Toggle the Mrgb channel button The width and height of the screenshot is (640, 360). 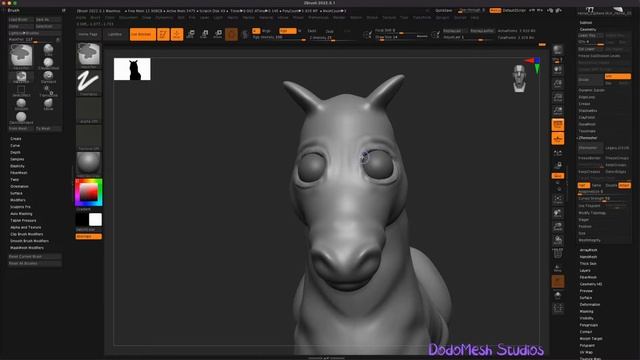pyautogui.click(x=267, y=31)
